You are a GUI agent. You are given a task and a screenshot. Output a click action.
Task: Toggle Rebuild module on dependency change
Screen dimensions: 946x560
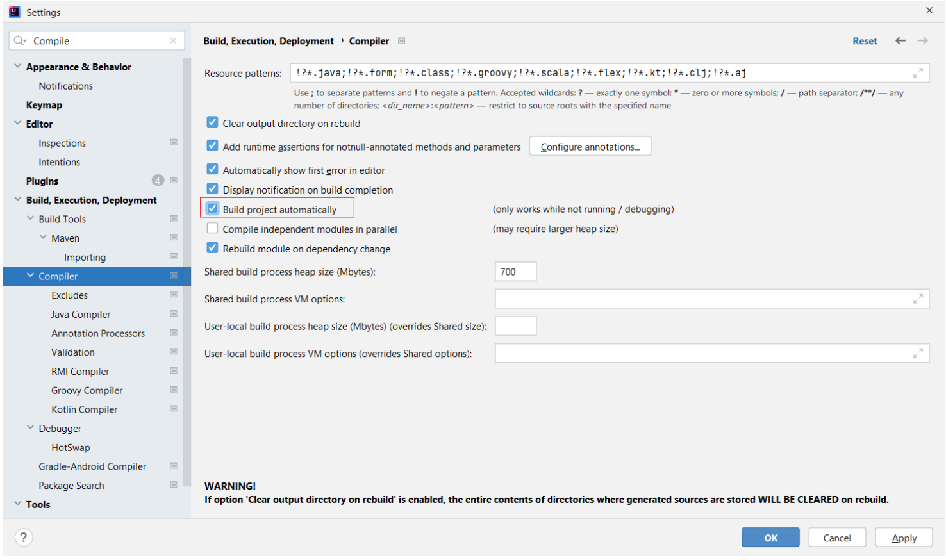click(x=212, y=248)
